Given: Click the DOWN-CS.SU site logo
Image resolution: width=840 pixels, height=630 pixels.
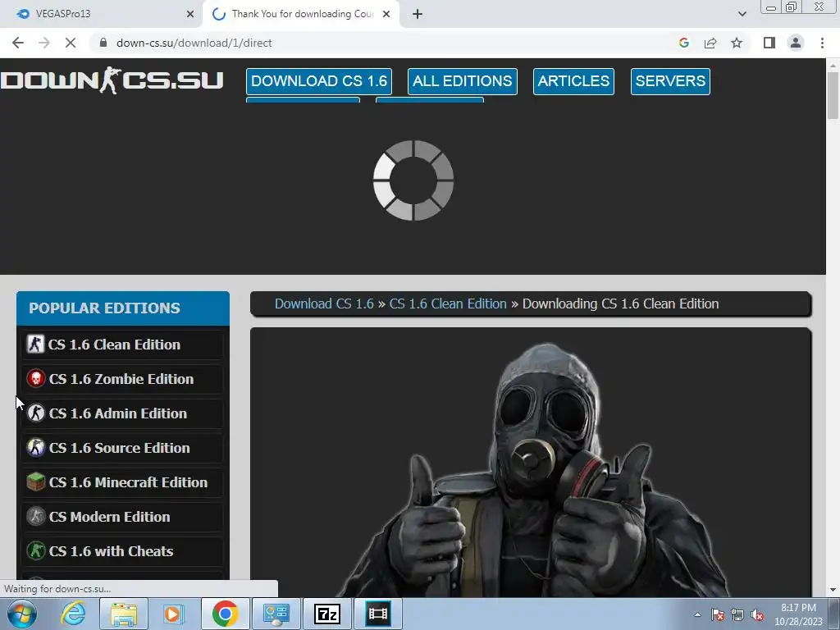Looking at the screenshot, I should click(x=112, y=80).
